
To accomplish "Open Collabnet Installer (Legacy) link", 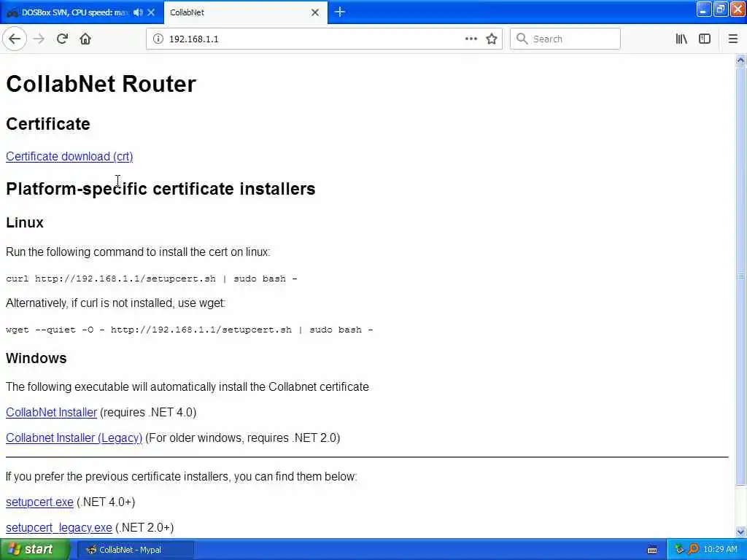I will click(74, 437).
